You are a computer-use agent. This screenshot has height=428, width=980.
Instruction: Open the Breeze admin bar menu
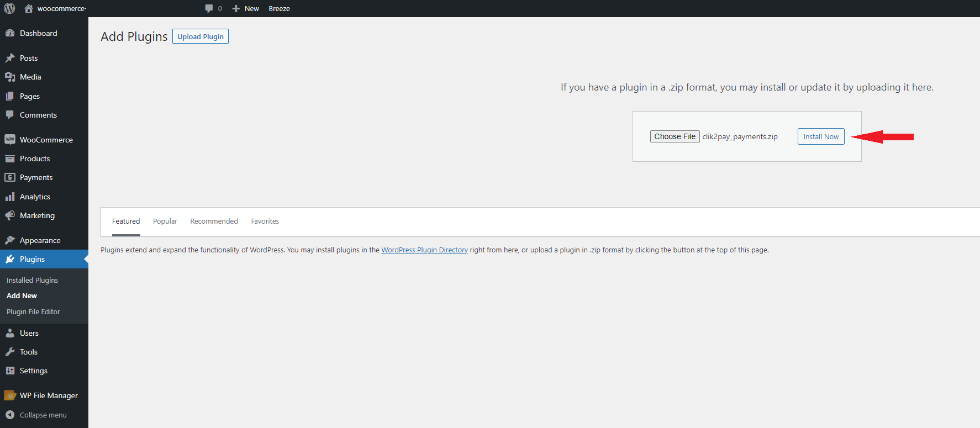280,8
